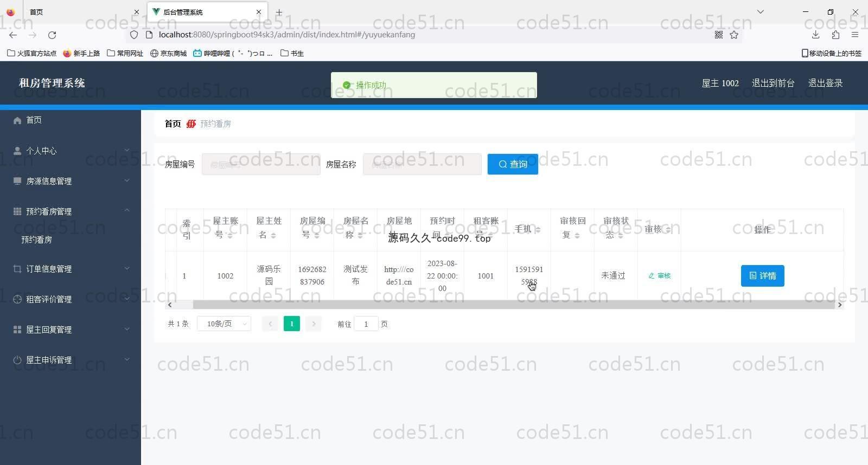Sort by 房屋编号 column
The height and width of the screenshot is (465, 868).
pyautogui.click(x=317, y=236)
